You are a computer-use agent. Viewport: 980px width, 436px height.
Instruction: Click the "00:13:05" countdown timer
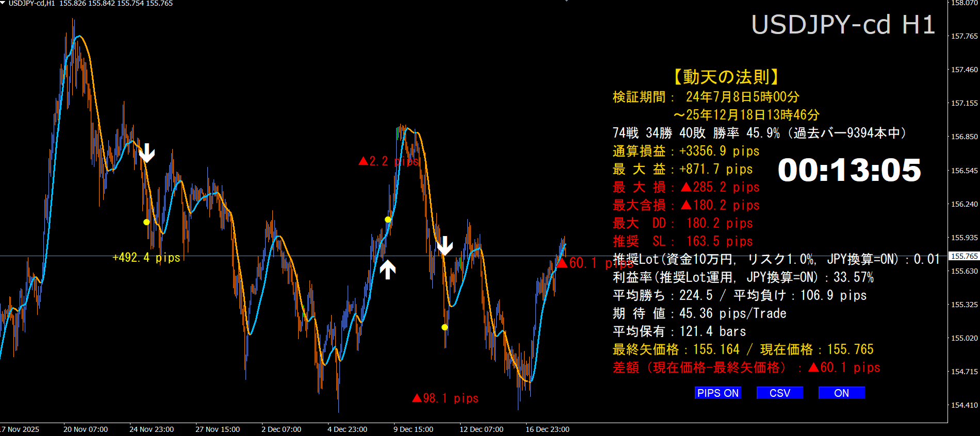click(850, 170)
